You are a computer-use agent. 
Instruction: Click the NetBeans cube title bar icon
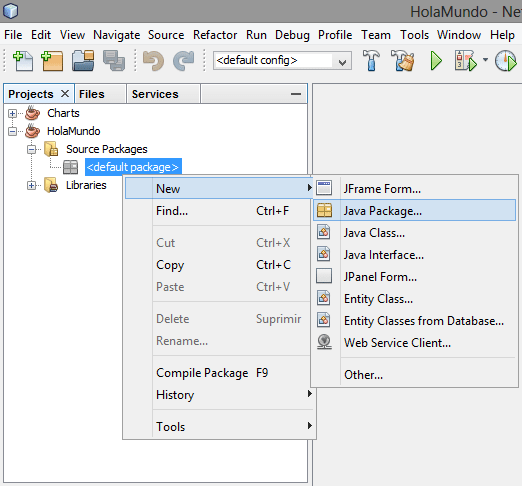(11, 11)
